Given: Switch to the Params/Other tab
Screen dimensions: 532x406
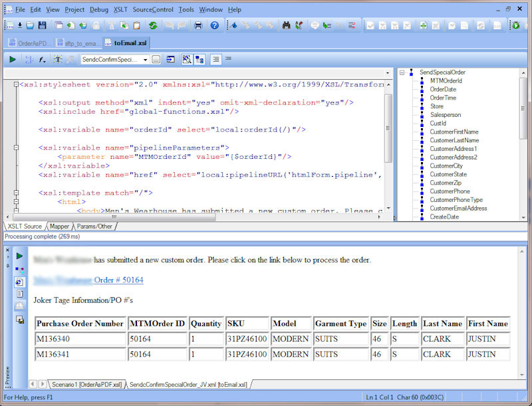Looking at the screenshot, I should [95, 227].
